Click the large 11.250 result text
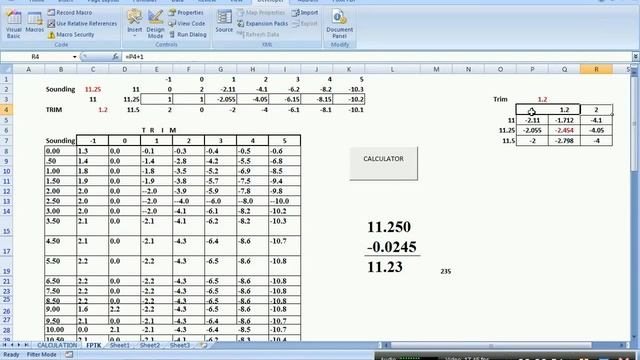 coord(389,227)
